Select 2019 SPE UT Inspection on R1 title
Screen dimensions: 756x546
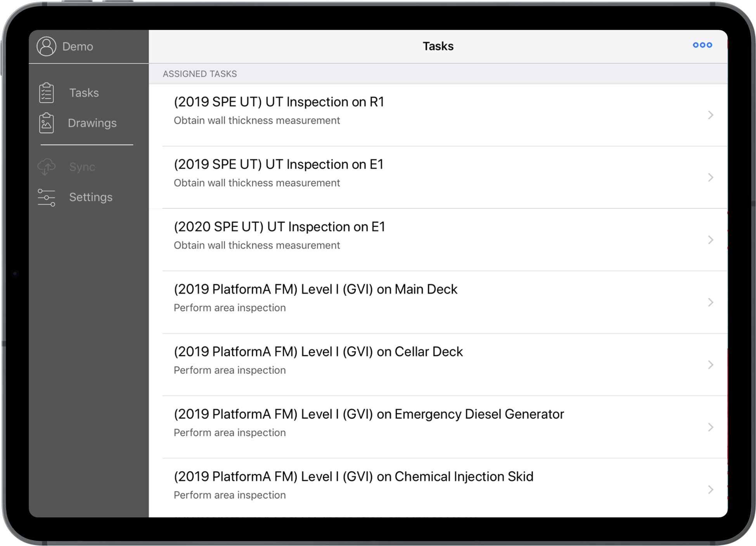[279, 102]
